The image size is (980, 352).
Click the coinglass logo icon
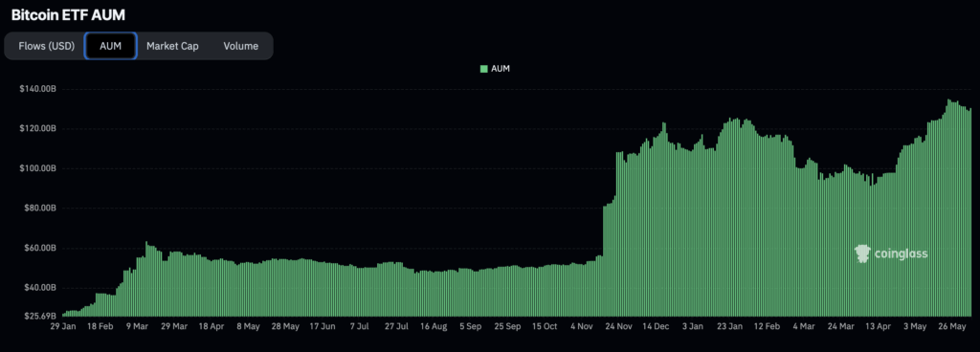click(x=862, y=253)
